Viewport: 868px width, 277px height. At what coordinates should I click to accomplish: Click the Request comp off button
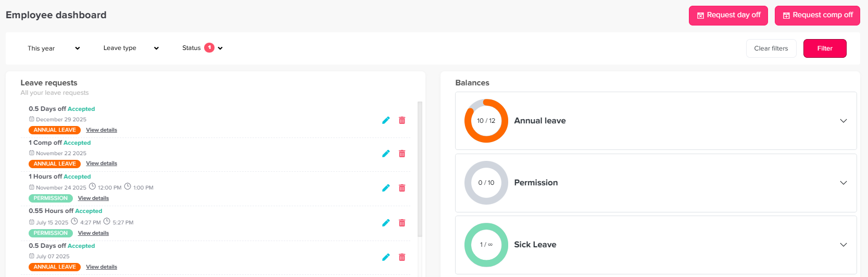(x=817, y=15)
